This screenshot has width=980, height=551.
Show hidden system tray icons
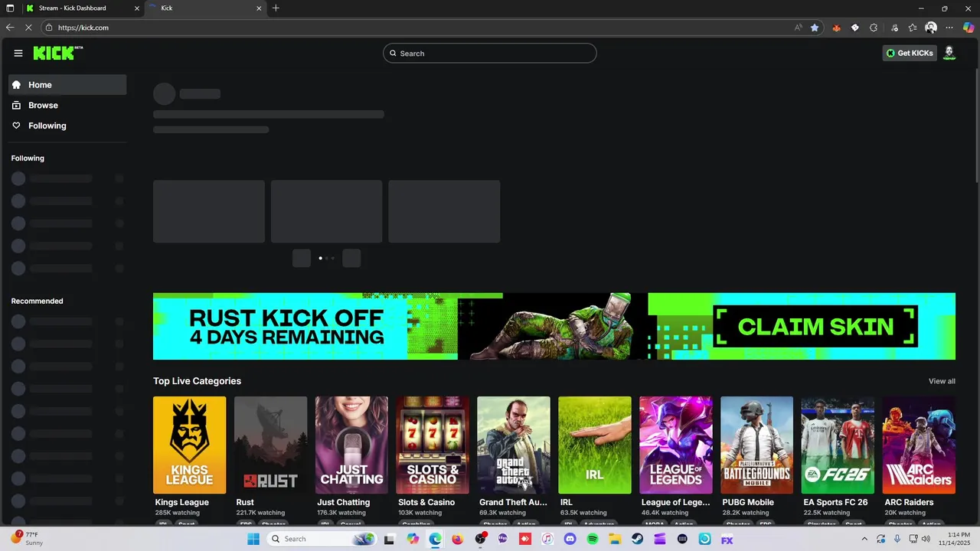coord(864,539)
